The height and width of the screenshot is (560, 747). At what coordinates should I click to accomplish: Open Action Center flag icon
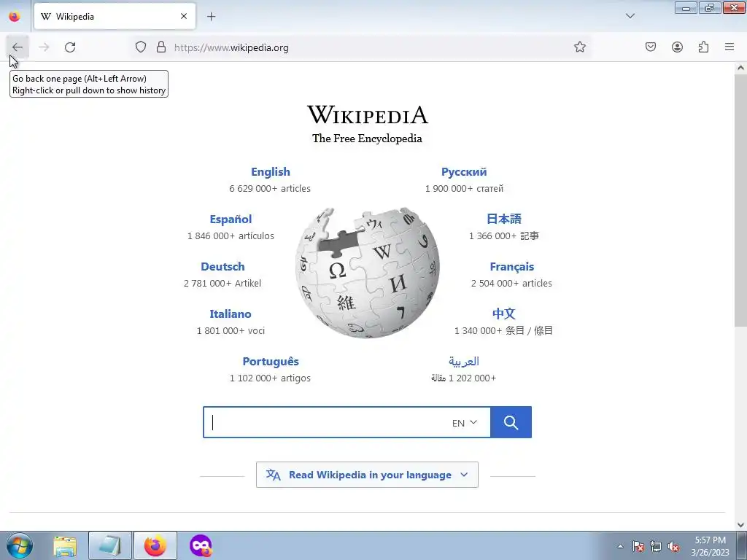[x=638, y=546]
